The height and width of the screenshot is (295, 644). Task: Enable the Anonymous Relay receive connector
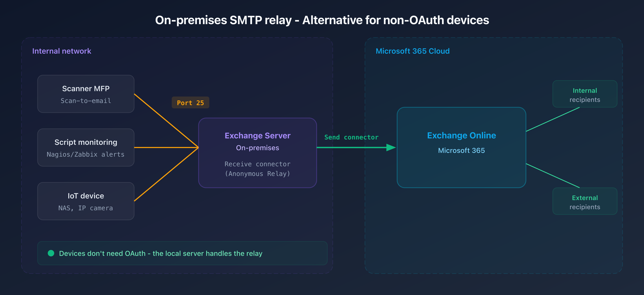coord(257,169)
